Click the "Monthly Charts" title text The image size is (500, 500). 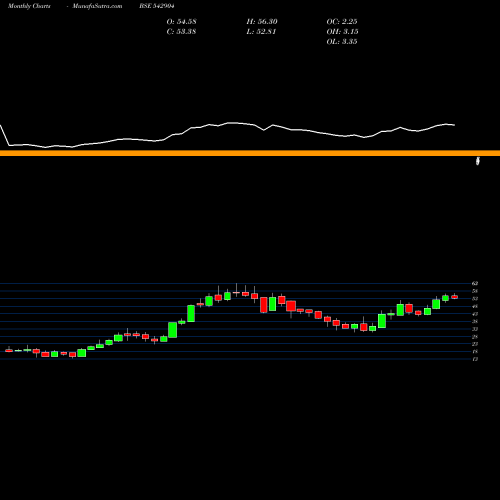click(x=29, y=6)
